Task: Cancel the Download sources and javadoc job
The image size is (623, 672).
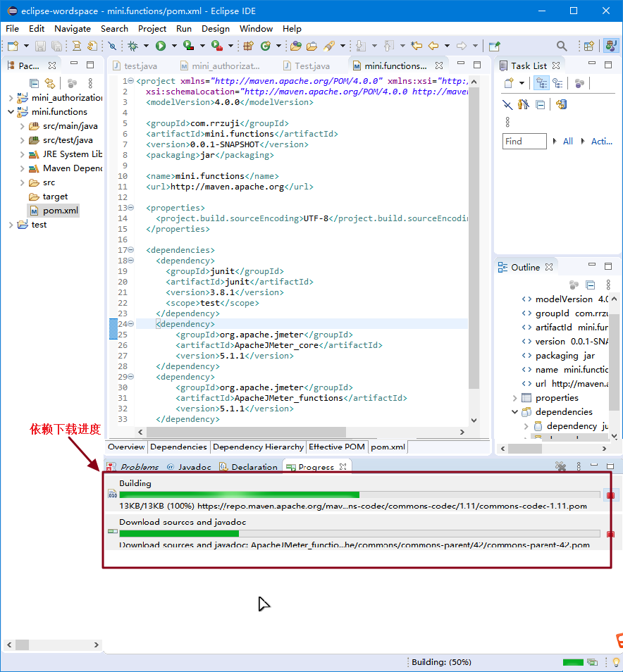Action: click(x=610, y=534)
